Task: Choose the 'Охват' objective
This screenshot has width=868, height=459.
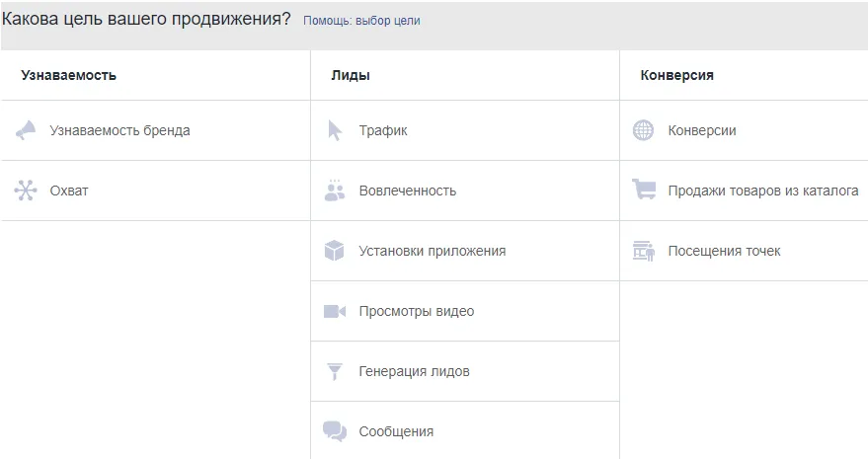Action: click(69, 191)
